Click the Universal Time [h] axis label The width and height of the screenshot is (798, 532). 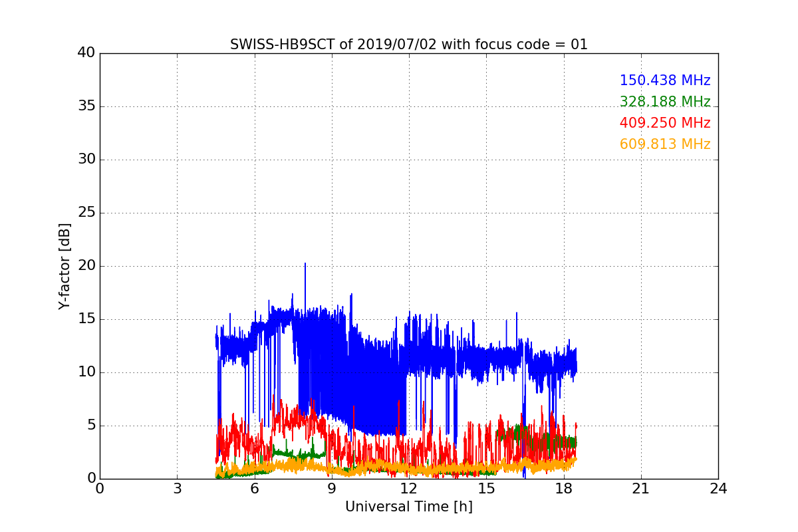[409, 507]
